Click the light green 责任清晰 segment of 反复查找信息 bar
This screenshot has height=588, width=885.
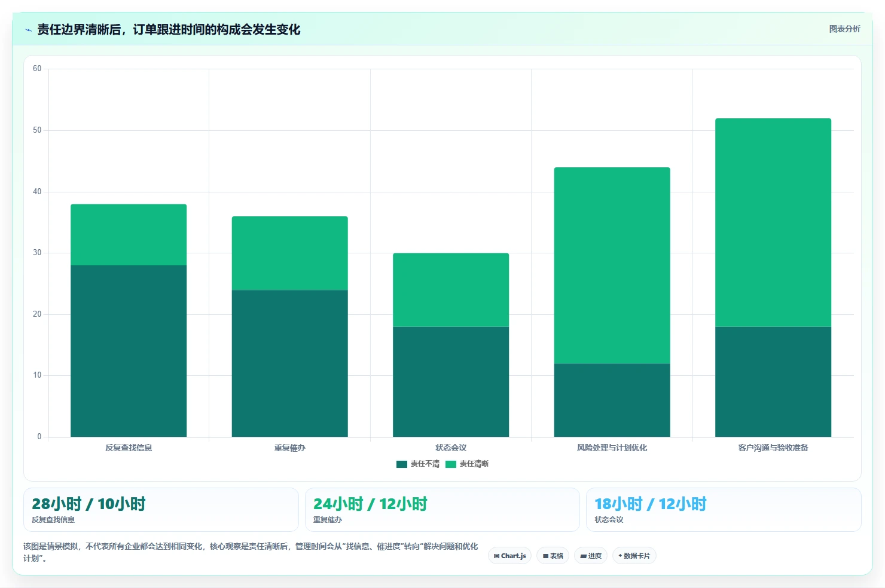click(x=129, y=235)
